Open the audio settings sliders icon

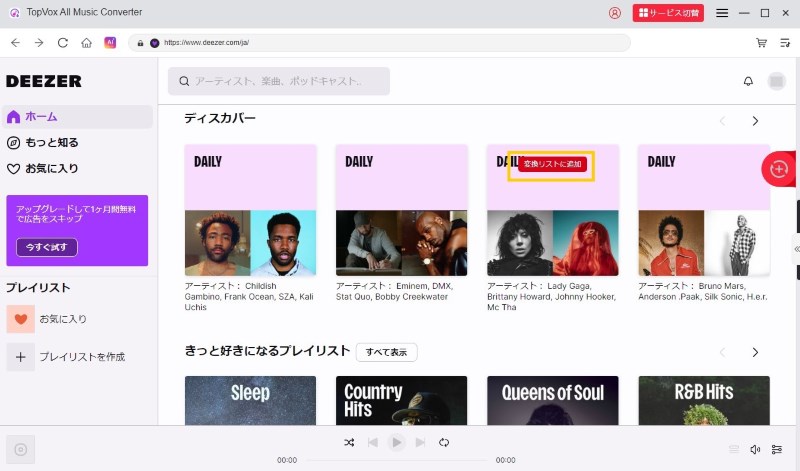point(777,450)
